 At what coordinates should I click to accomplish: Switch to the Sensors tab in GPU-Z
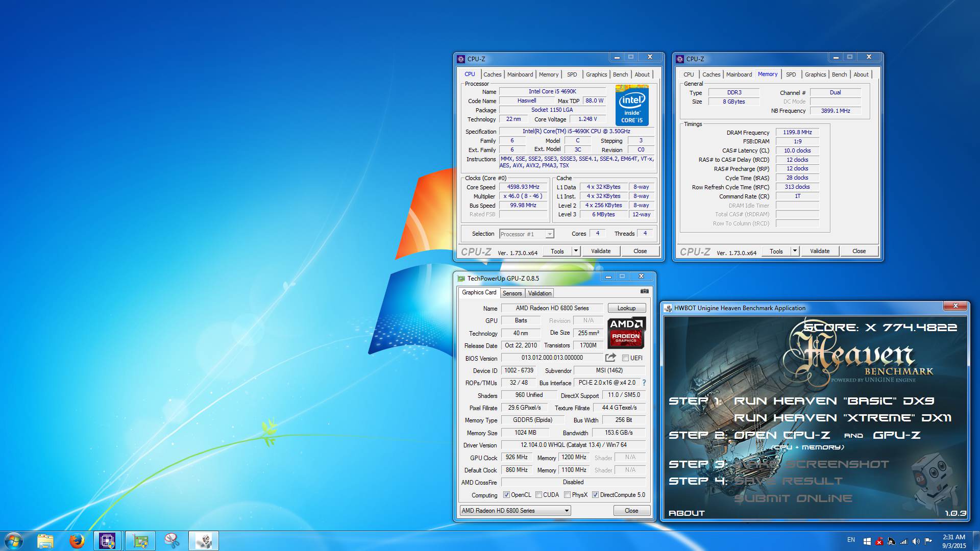click(512, 293)
